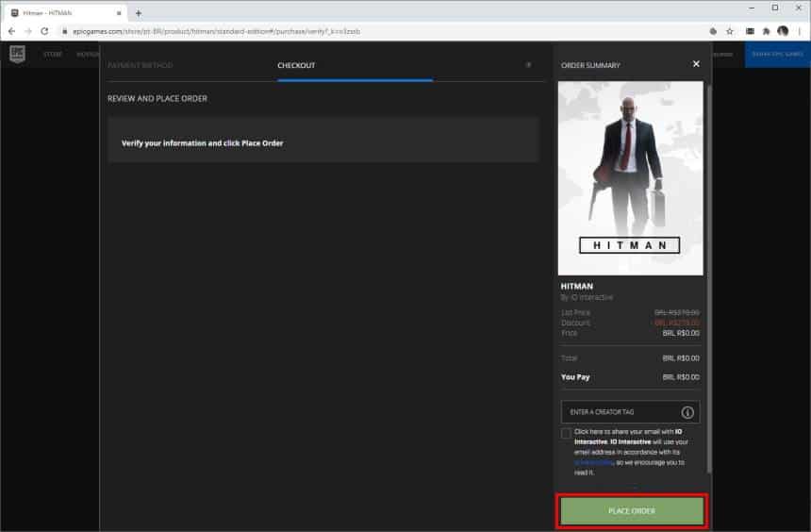Select the Hitman - HITMAN browser tab
Image resolution: width=811 pixels, height=532 pixels.
[66, 13]
